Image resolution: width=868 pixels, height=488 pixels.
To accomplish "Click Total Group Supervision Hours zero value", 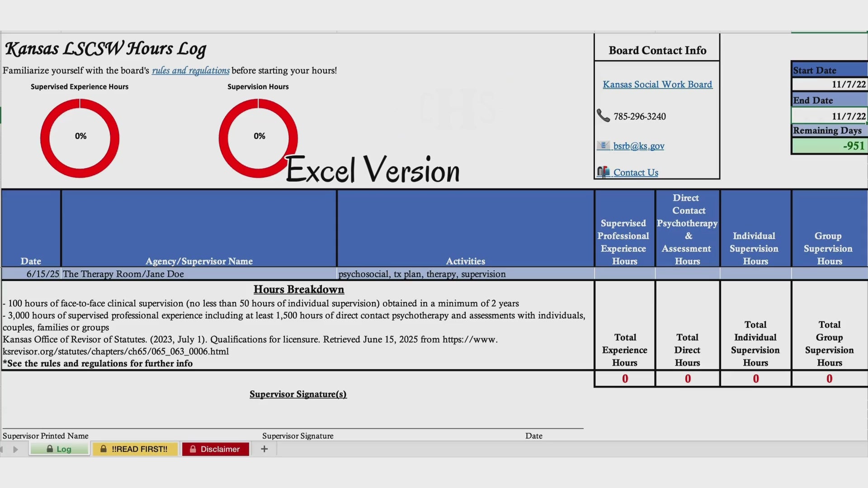I will (830, 379).
